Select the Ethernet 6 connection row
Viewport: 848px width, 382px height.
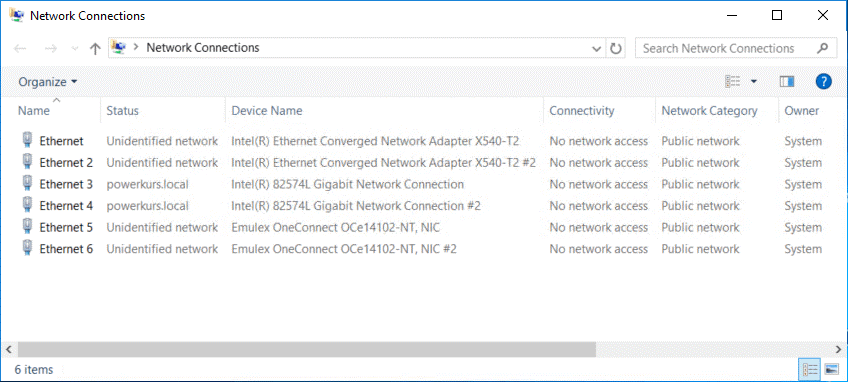click(422, 249)
